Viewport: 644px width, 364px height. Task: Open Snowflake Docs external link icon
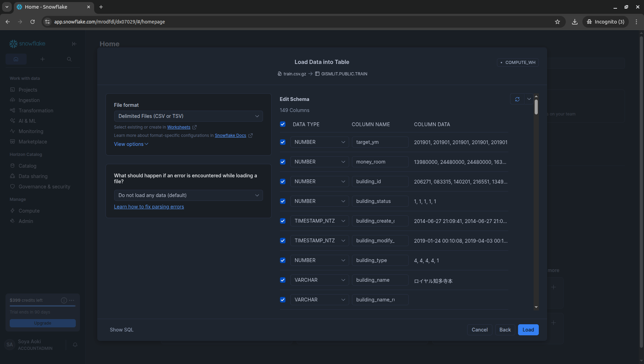(x=251, y=136)
